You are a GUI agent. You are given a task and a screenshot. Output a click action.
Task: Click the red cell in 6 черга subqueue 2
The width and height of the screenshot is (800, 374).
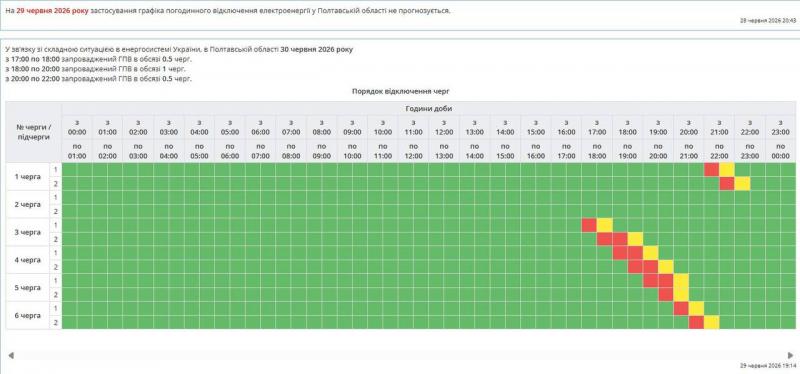coord(696,322)
